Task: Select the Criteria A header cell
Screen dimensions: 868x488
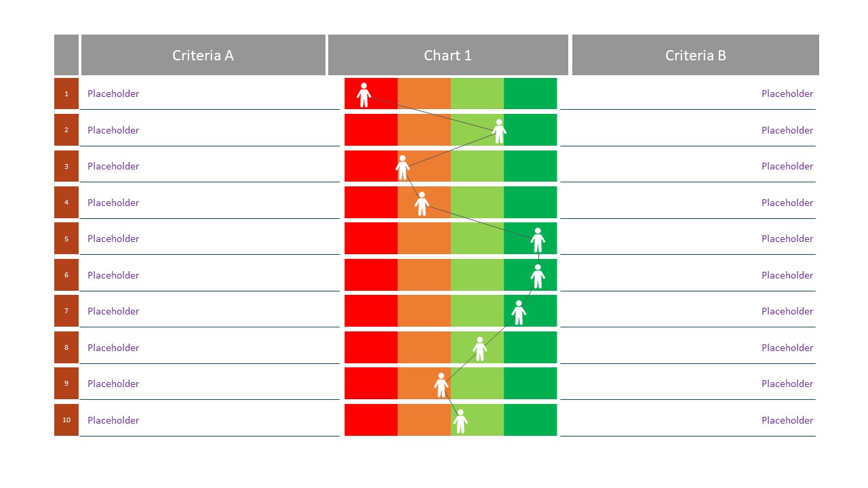Action: pyautogui.click(x=203, y=56)
